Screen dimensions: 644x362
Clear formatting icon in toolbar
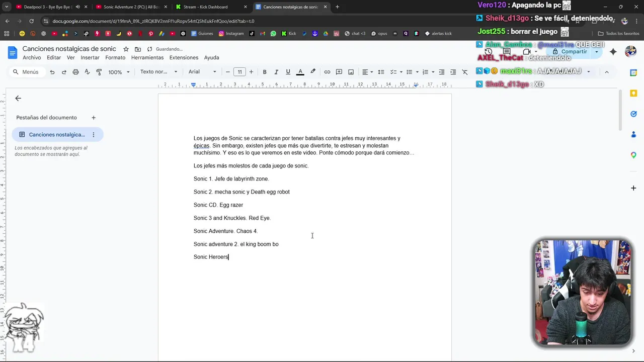click(x=465, y=72)
